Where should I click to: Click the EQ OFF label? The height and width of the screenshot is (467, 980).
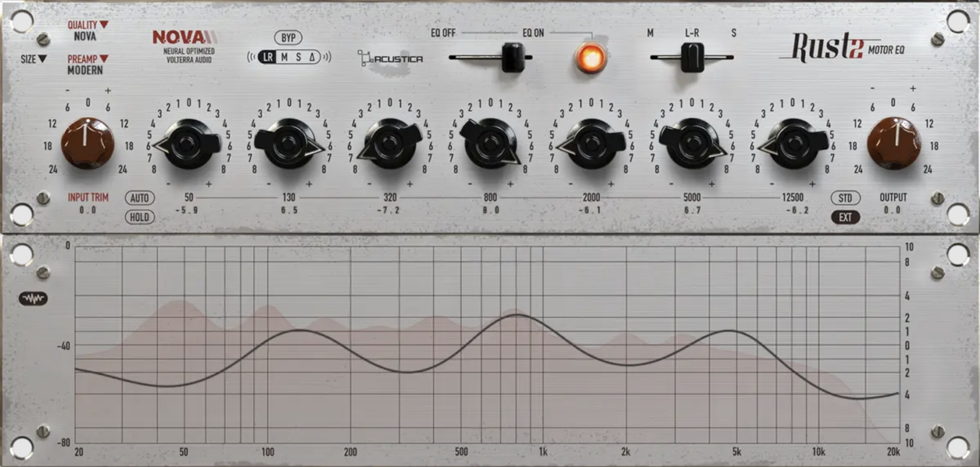point(443,33)
